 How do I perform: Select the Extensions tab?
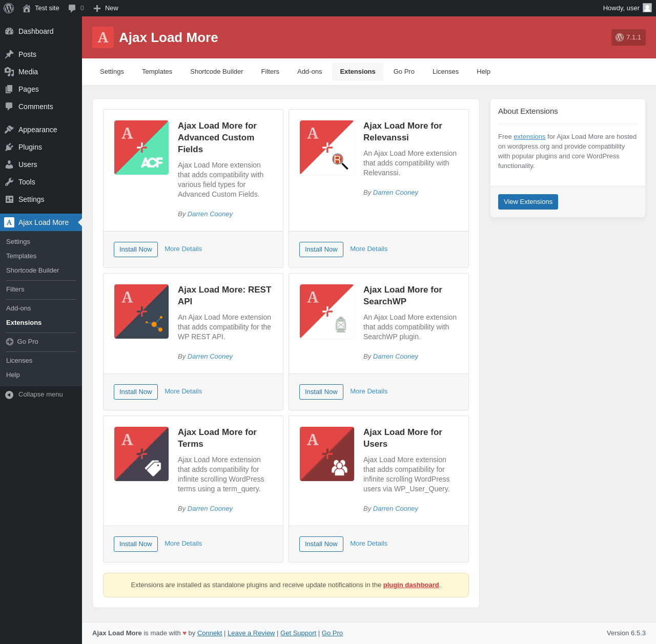tap(358, 72)
